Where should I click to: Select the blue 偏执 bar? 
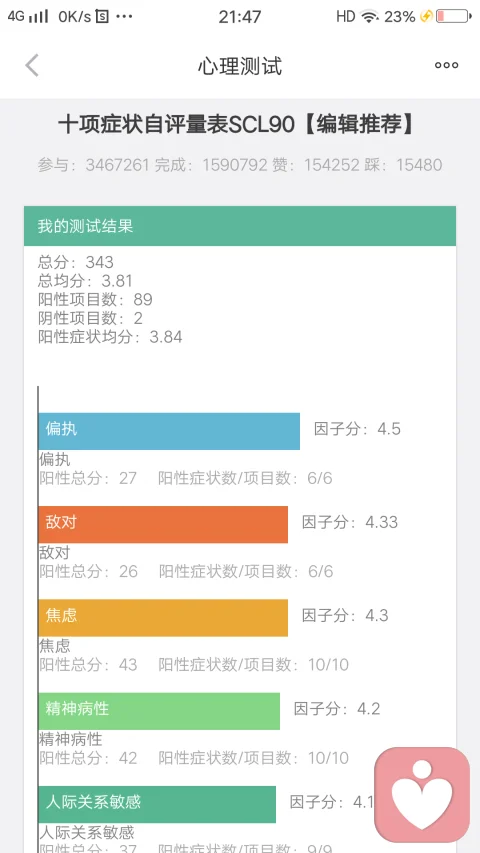coord(169,431)
